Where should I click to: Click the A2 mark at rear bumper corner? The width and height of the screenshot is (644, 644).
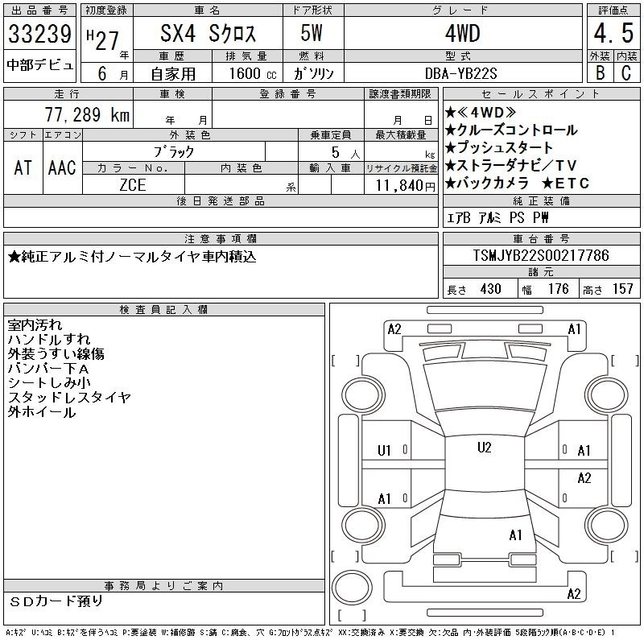click(574, 594)
